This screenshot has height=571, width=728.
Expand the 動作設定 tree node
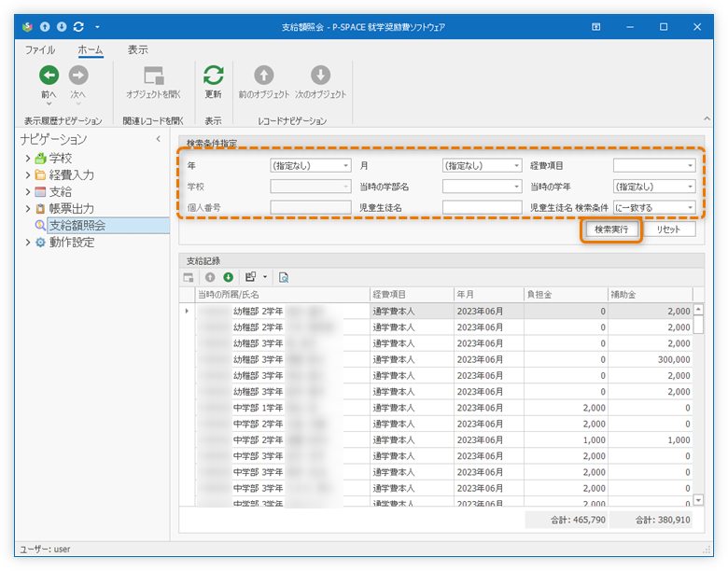pyautogui.click(x=28, y=243)
